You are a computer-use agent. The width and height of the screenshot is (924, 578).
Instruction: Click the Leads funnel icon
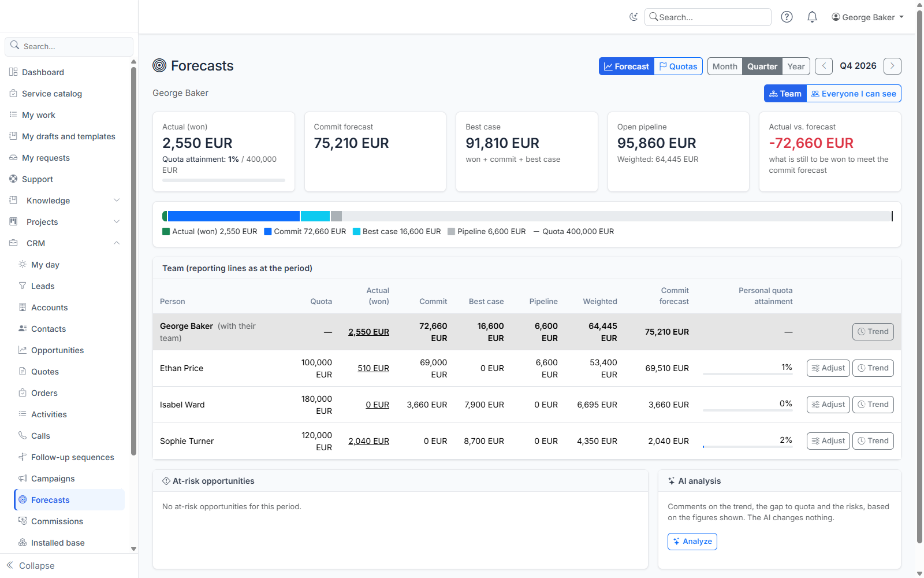point(23,286)
